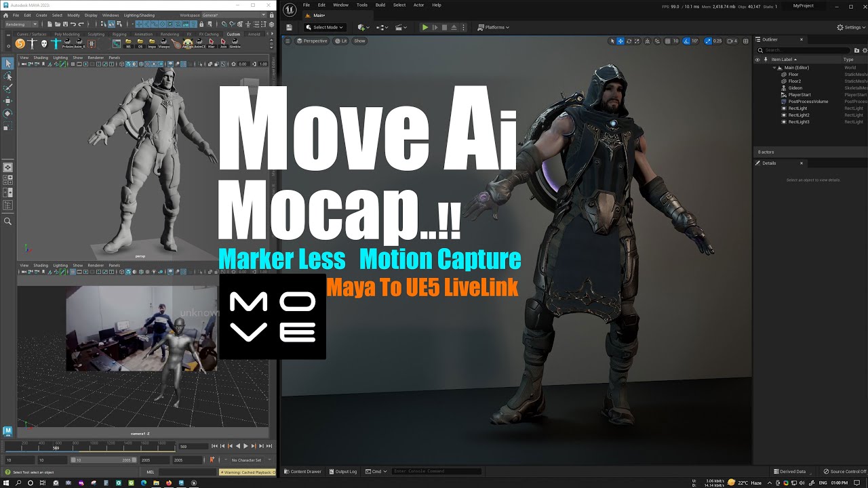
Task: Switch to Maya Rigging shelf tab
Action: [119, 34]
